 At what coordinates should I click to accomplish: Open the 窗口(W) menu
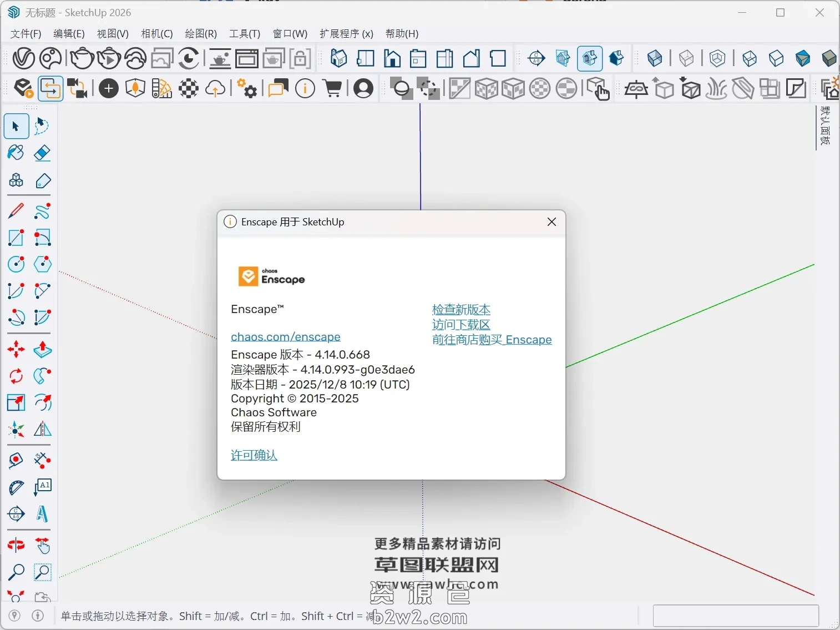point(290,34)
